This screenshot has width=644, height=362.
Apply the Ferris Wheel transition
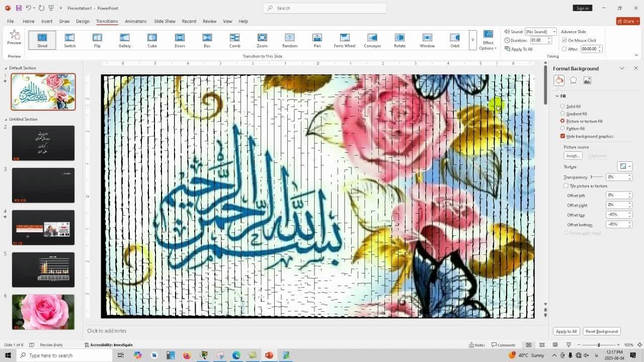pyautogui.click(x=345, y=40)
